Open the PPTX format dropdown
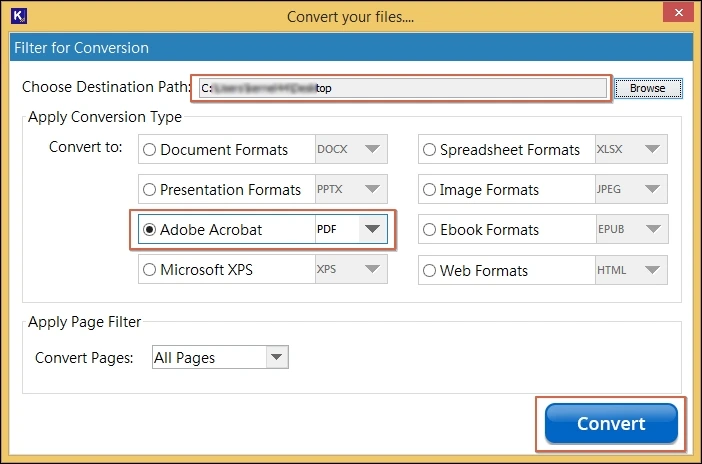The width and height of the screenshot is (702, 464). [351, 189]
